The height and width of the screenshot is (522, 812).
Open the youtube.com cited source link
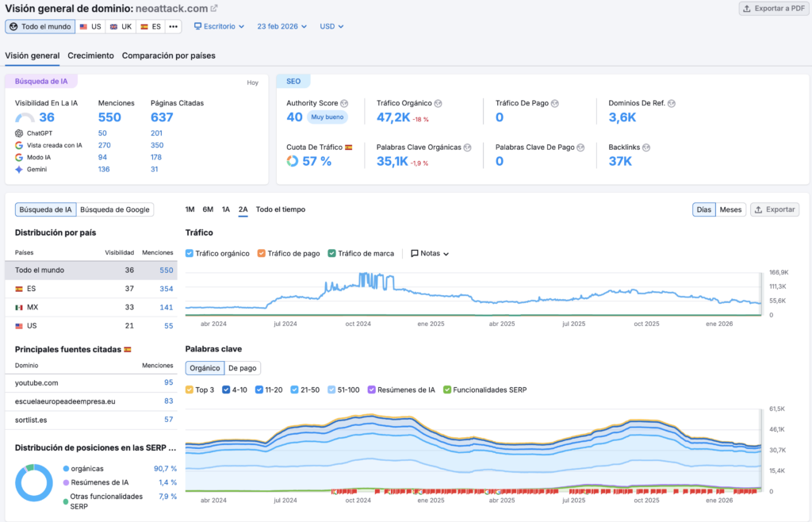[x=36, y=382]
